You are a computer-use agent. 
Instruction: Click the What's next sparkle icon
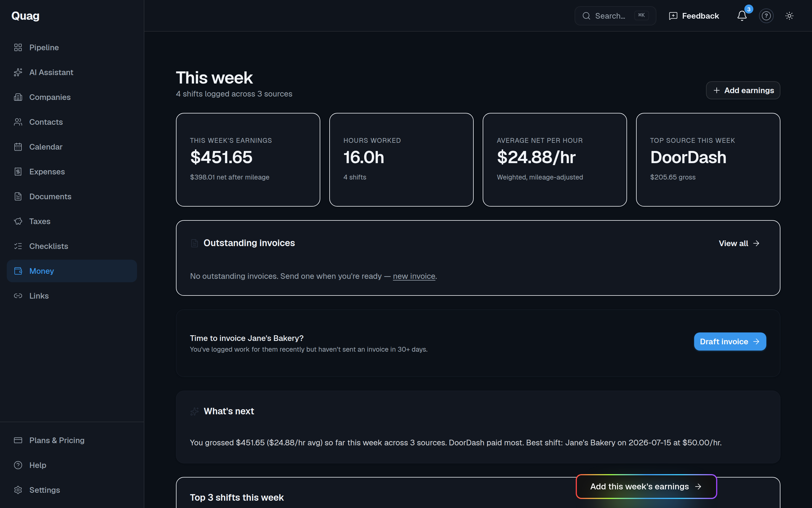click(x=194, y=411)
